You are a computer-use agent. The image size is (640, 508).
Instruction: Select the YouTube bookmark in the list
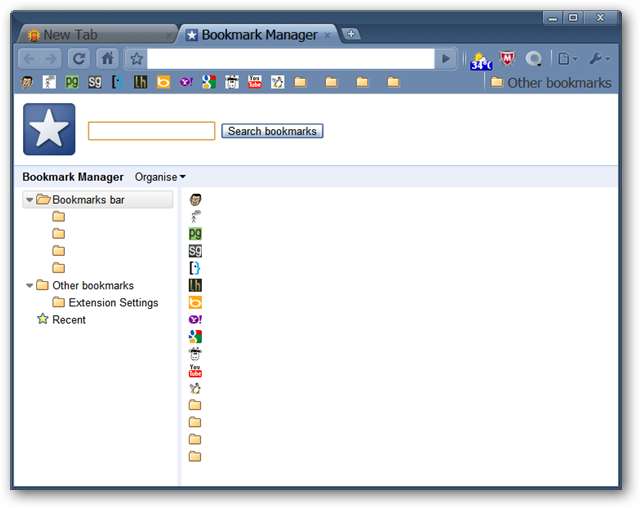(195, 371)
